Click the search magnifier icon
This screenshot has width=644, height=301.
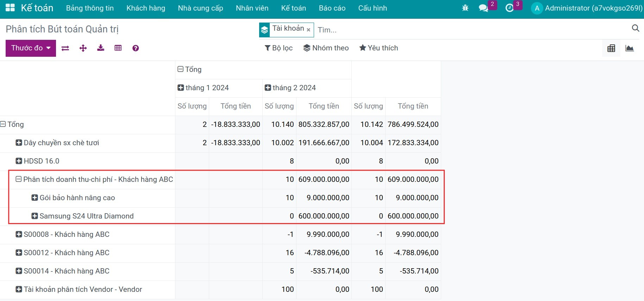(x=636, y=28)
